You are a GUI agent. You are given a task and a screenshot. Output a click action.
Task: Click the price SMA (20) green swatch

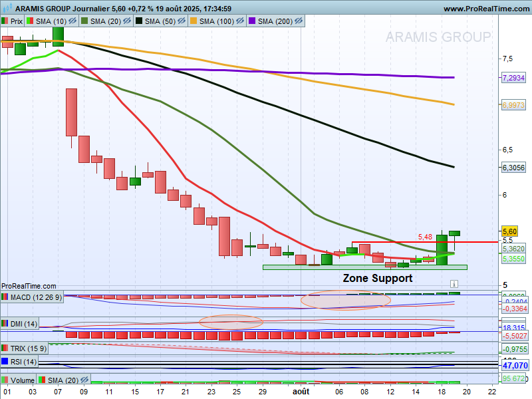coord(84,21)
